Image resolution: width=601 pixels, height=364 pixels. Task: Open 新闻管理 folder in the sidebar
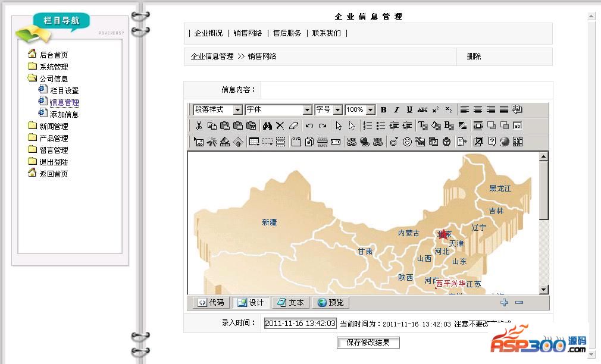[x=54, y=126]
